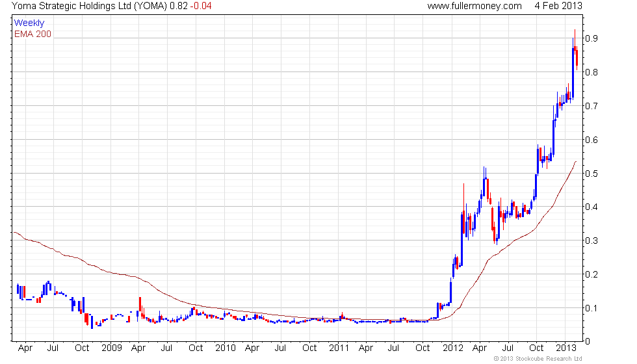Click the 0.5 y-axis label
This screenshot has height=364, width=637.
coord(591,174)
